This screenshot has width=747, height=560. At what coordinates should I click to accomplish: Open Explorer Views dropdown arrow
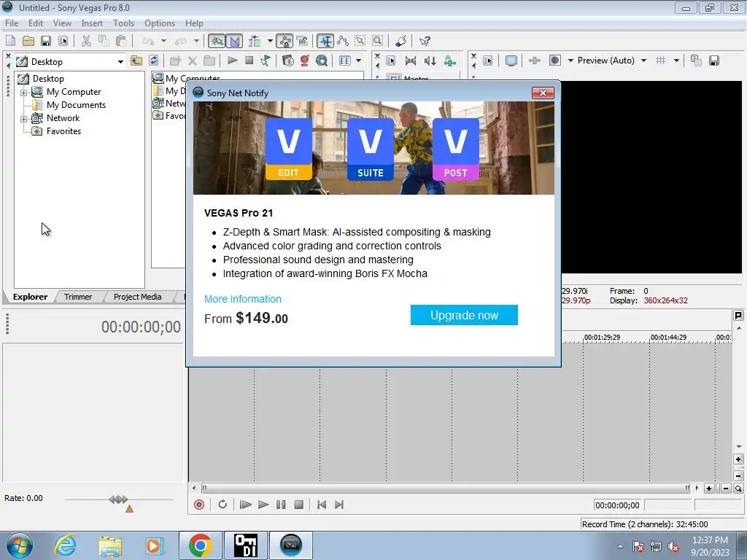[359, 61]
